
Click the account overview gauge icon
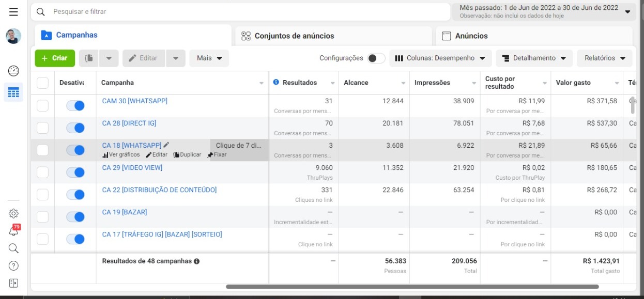(x=13, y=71)
